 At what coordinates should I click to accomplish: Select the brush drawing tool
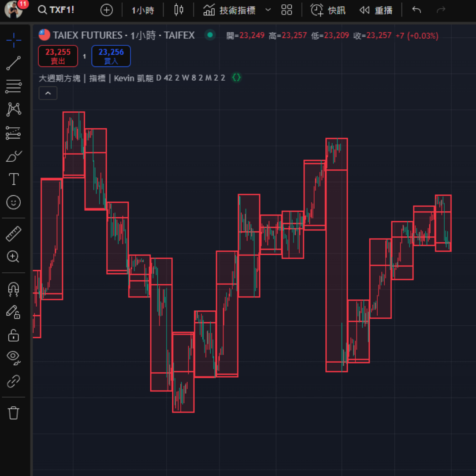click(14, 156)
